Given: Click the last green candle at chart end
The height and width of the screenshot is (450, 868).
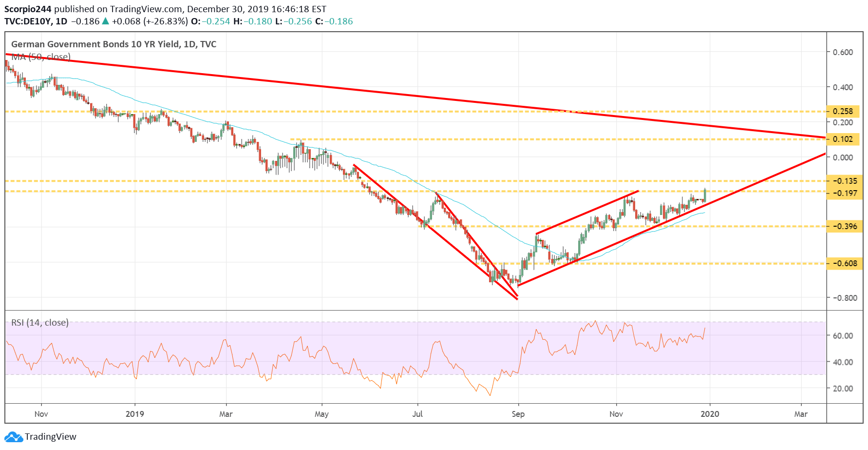Looking at the screenshot, I should pyautogui.click(x=705, y=195).
